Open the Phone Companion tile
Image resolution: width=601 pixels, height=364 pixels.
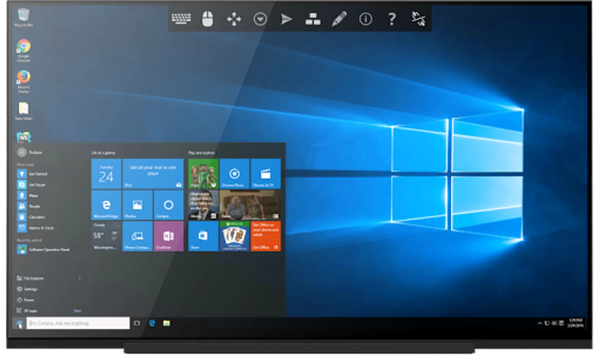point(138,236)
